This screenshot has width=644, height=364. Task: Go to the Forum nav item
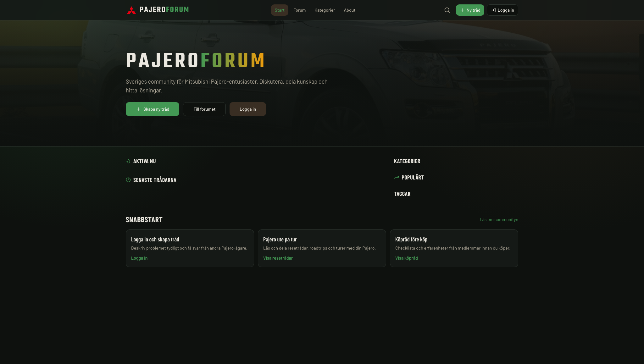(299, 10)
